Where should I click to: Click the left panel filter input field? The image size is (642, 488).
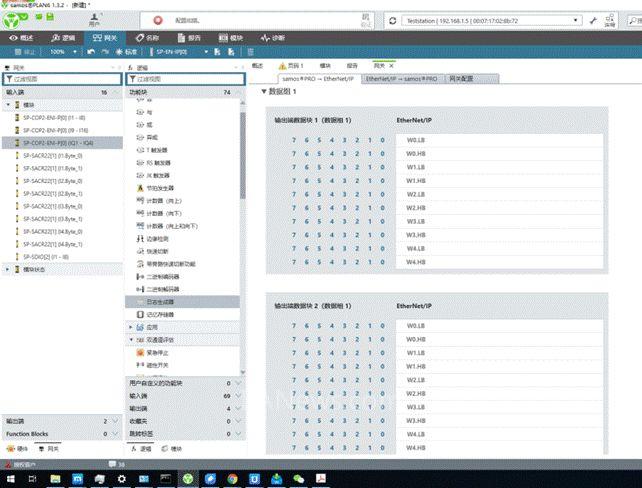pos(62,79)
